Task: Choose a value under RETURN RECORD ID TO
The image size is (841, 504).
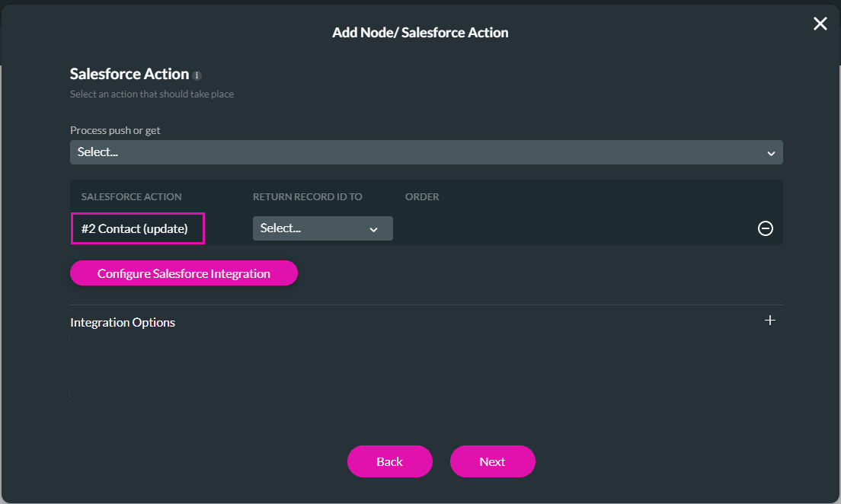Action: click(x=322, y=228)
